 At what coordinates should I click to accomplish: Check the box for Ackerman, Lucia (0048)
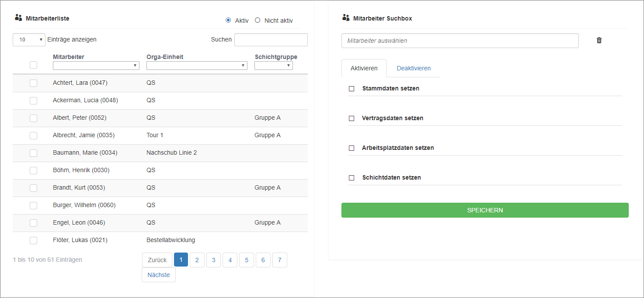pyautogui.click(x=33, y=100)
